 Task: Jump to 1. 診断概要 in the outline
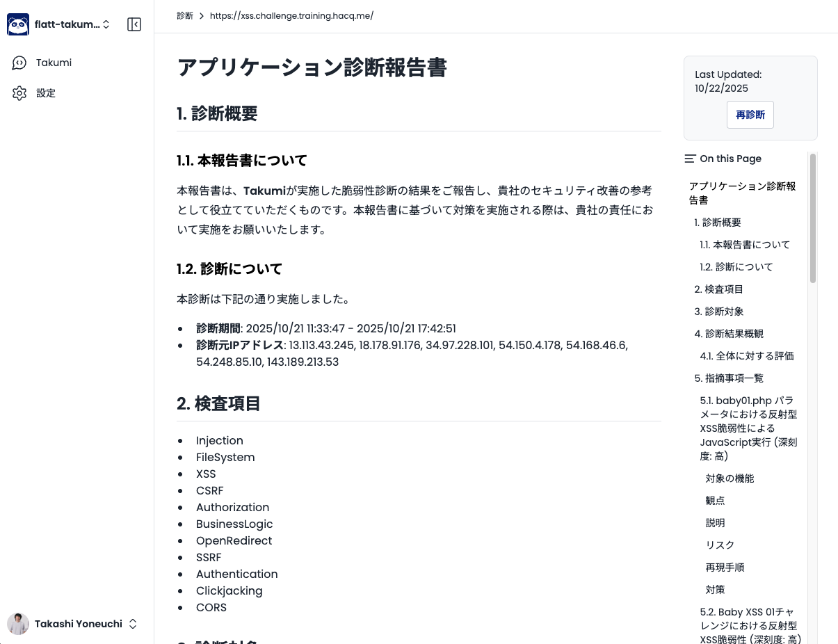point(718,223)
